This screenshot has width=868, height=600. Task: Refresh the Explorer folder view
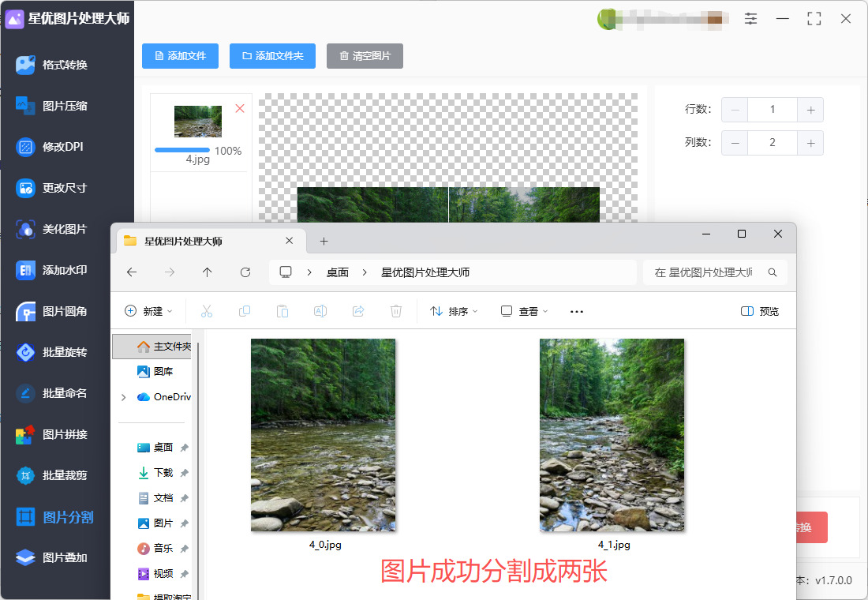point(245,272)
